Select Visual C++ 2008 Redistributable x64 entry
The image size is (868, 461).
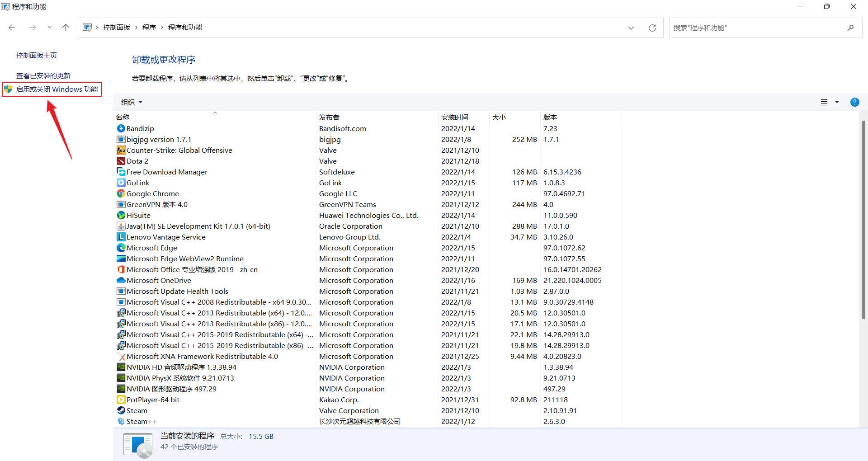[368, 302]
